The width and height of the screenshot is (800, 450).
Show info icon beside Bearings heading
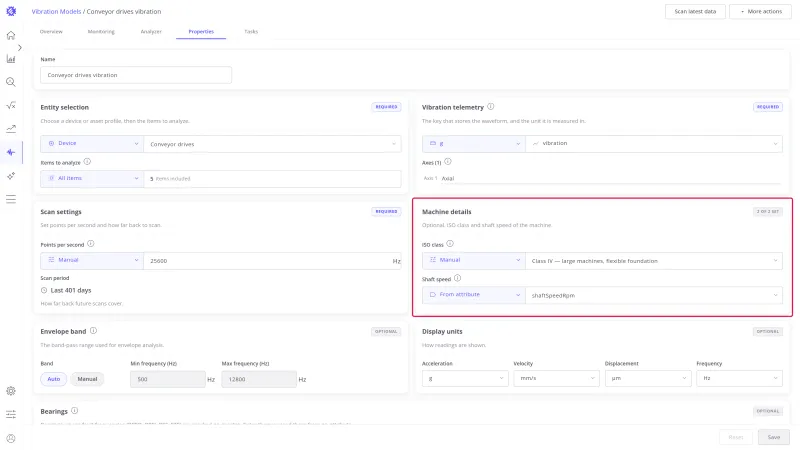74,411
